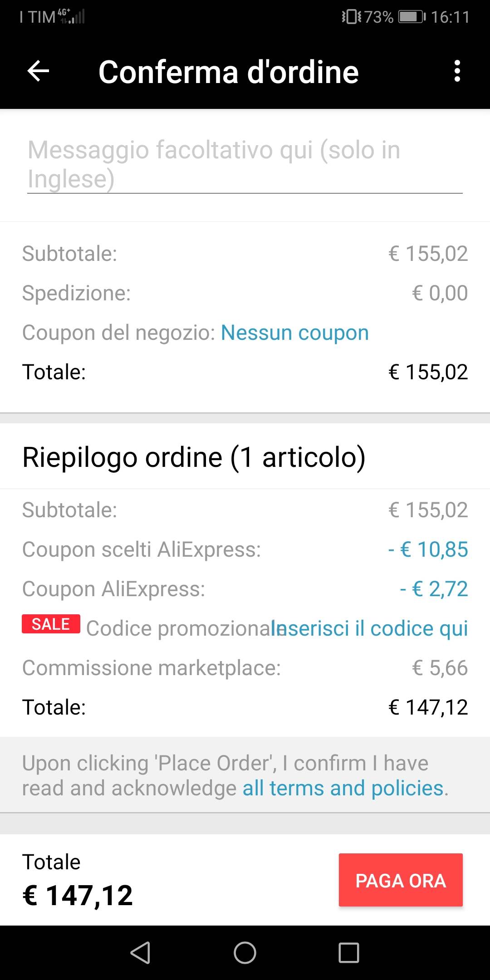
Task: Focus the optional message input field
Action: pos(245,164)
